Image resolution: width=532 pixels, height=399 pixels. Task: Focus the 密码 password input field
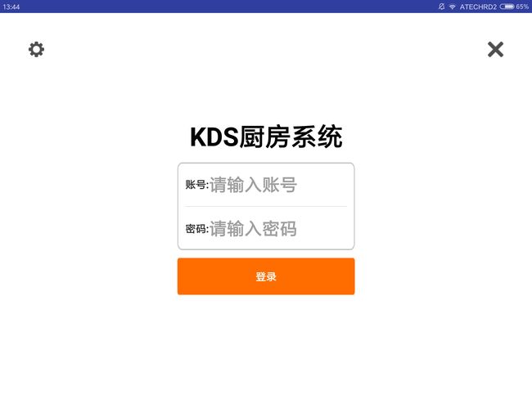266,228
